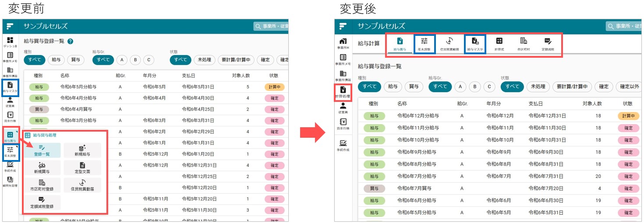Select 確定 status filter in 変更後
Viewport: 644px width, 223px height.
tap(604, 87)
